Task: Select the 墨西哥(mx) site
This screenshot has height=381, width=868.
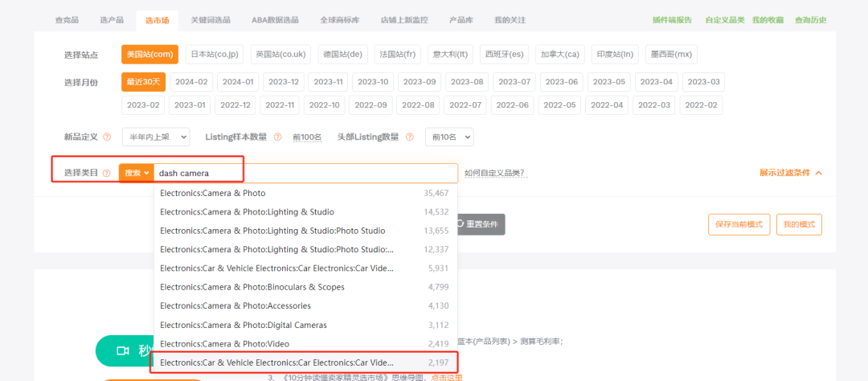Action: tap(671, 55)
